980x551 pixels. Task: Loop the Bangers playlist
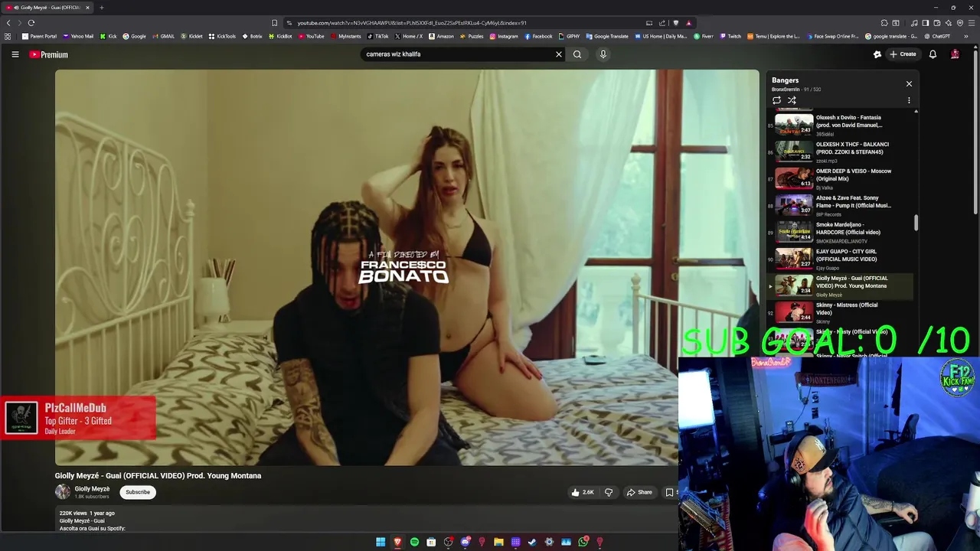(776, 100)
